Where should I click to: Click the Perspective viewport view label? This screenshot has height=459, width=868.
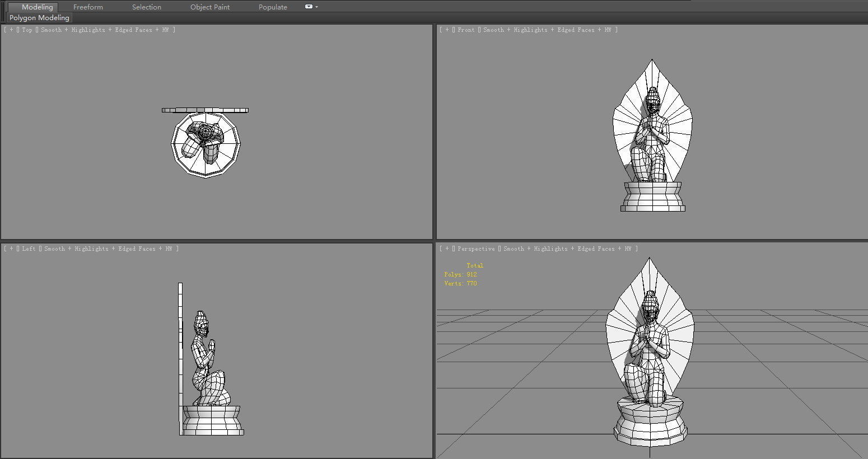pyautogui.click(x=476, y=249)
